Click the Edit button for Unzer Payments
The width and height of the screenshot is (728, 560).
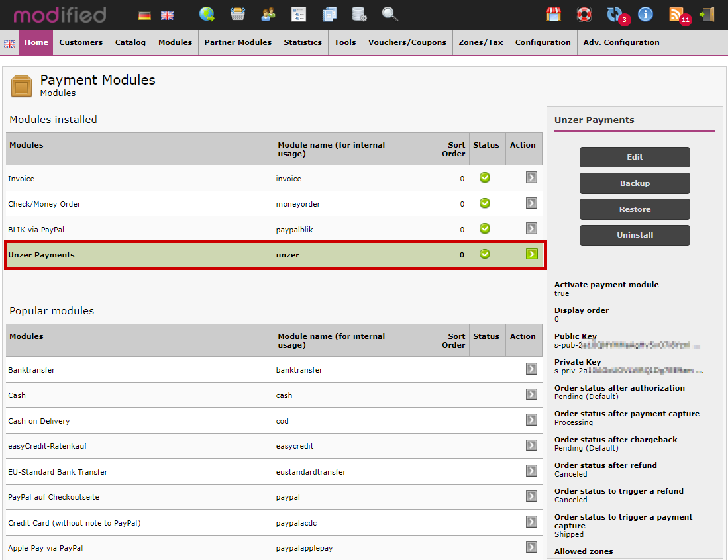click(635, 157)
